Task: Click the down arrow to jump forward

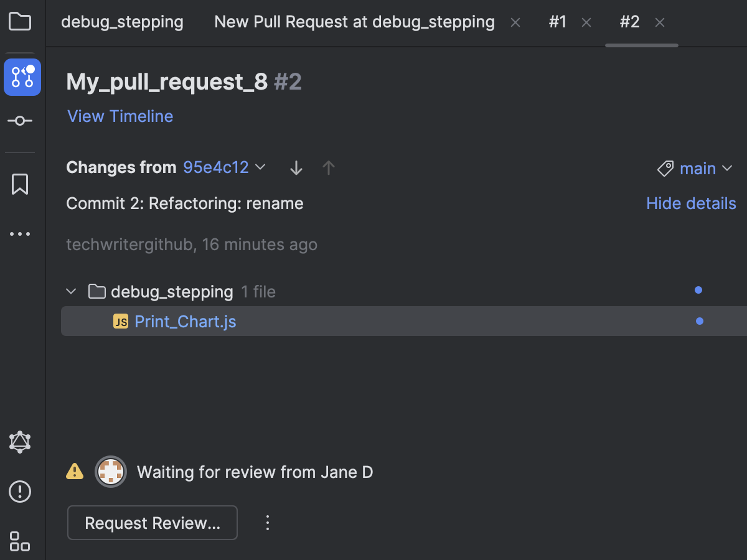Action: pos(296,167)
